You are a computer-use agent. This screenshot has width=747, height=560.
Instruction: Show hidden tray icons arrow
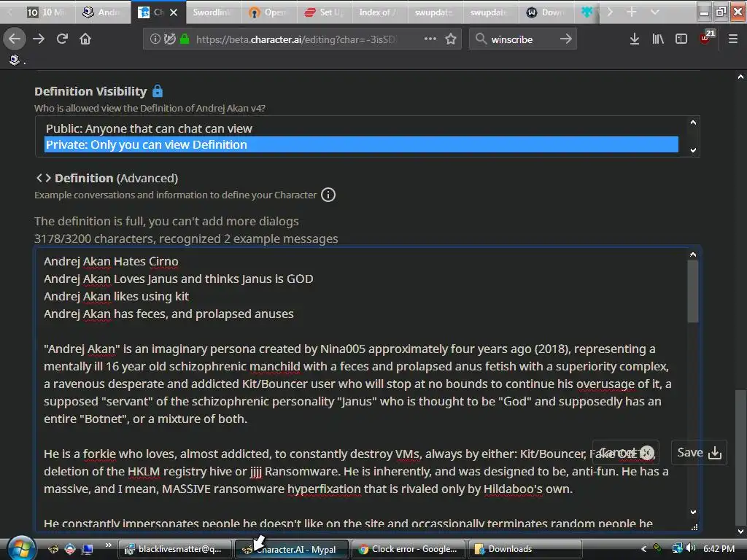click(x=643, y=549)
